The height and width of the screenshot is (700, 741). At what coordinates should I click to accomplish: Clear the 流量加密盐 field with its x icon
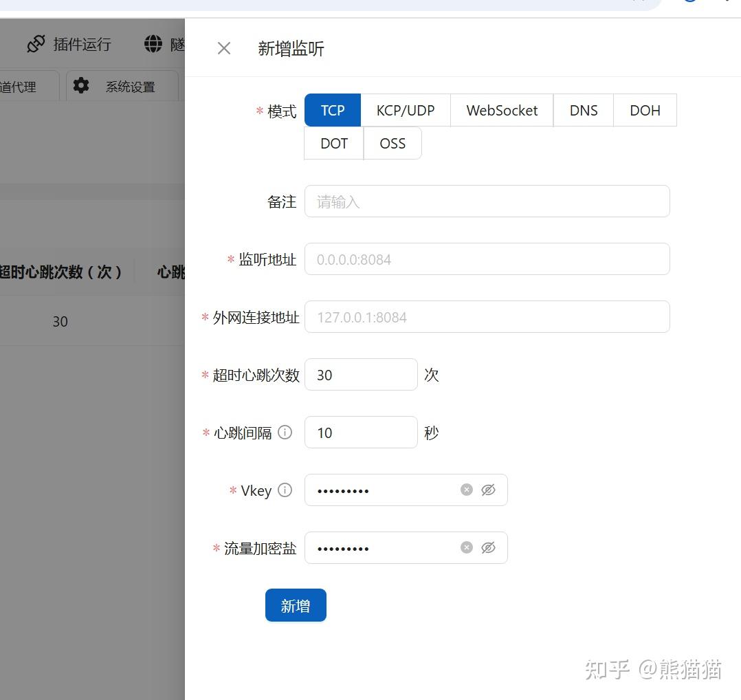click(467, 547)
